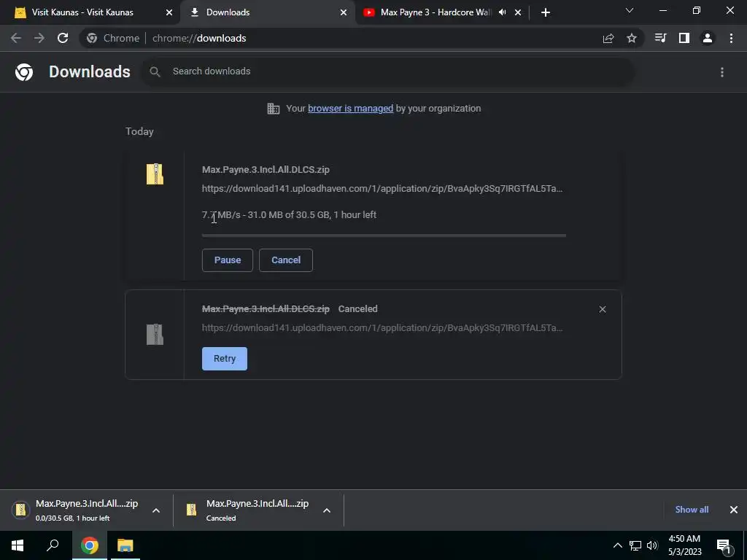Open the notification center icon

pyautogui.click(x=724, y=545)
